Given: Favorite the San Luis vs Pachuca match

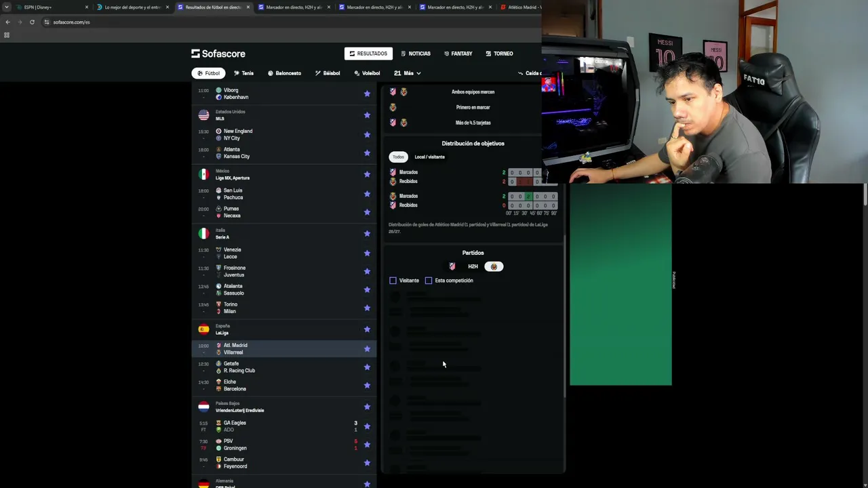Looking at the screenshot, I should tap(367, 194).
